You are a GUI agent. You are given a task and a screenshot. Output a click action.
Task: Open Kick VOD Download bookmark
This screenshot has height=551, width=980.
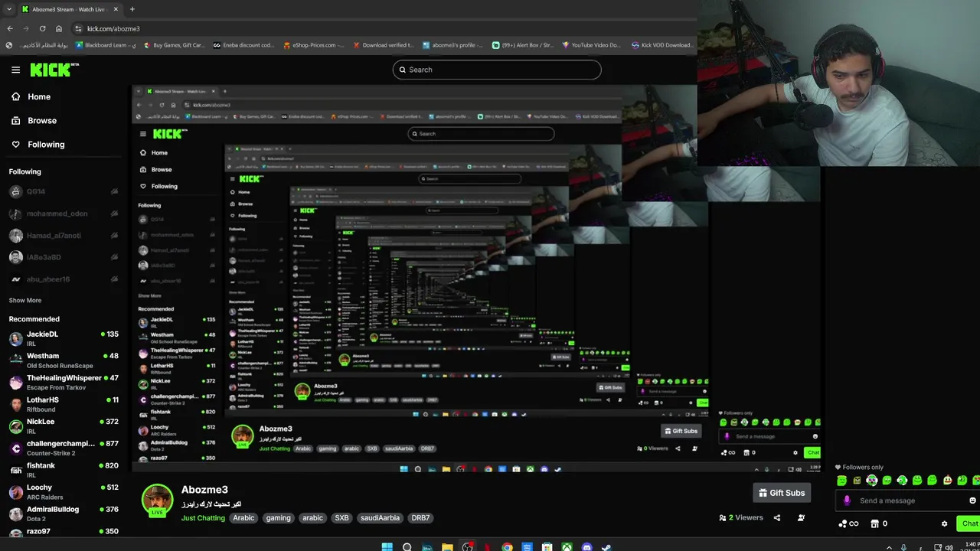(661, 45)
